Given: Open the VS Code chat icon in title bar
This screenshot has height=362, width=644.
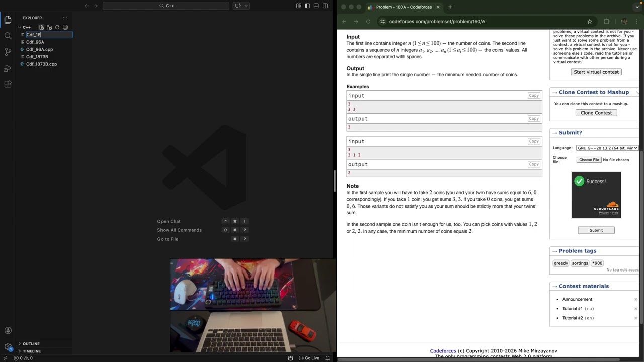Looking at the screenshot, I should [237, 6].
